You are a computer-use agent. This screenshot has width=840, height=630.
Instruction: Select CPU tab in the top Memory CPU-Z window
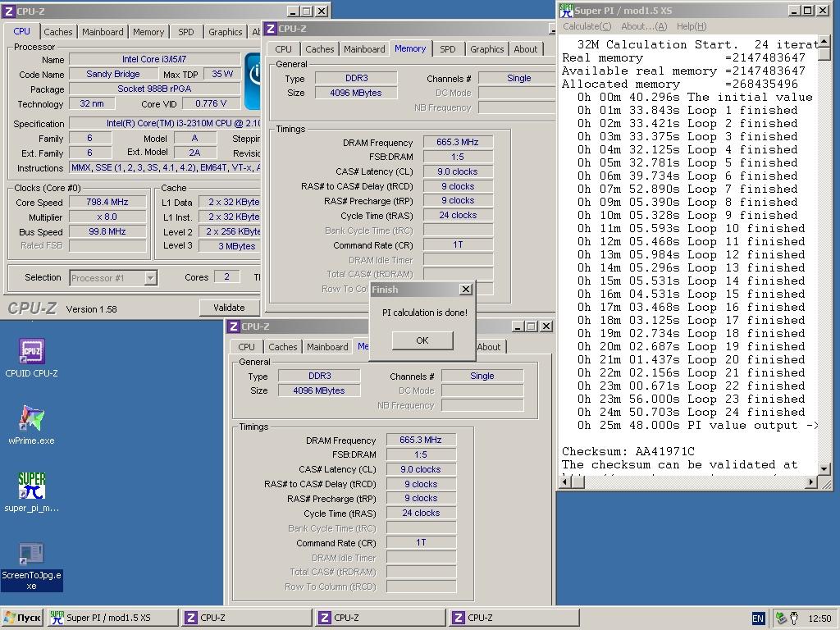(x=283, y=48)
